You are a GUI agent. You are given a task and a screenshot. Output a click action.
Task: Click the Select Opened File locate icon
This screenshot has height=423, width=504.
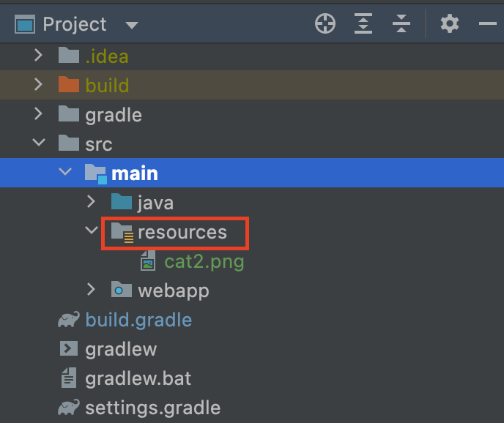pos(325,24)
